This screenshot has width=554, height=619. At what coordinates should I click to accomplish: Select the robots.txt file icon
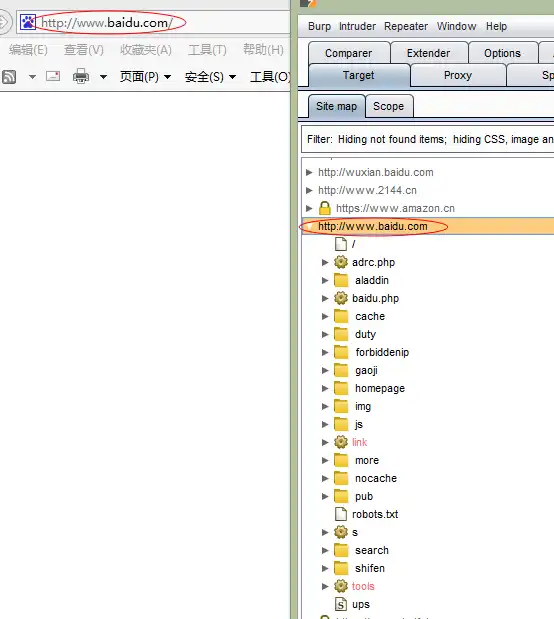[x=341, y=514]
